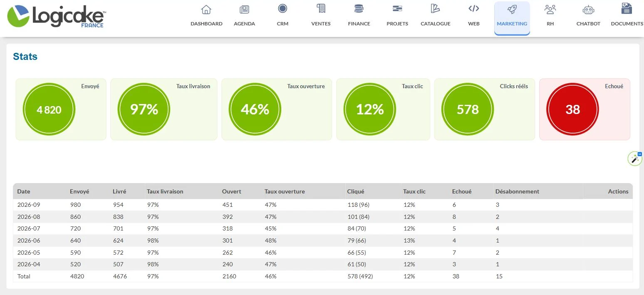Image resolution: width=644 pixels, height=295 pixels.
Task: Open the Web code icon
Action: [x=473, y=8]
